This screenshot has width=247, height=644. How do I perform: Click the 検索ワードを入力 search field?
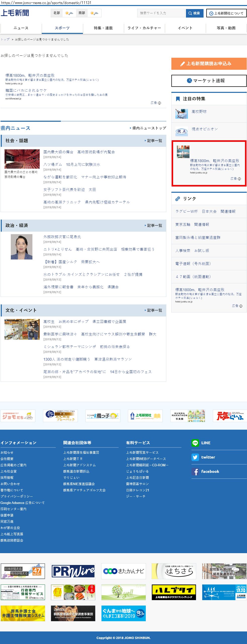161,13
